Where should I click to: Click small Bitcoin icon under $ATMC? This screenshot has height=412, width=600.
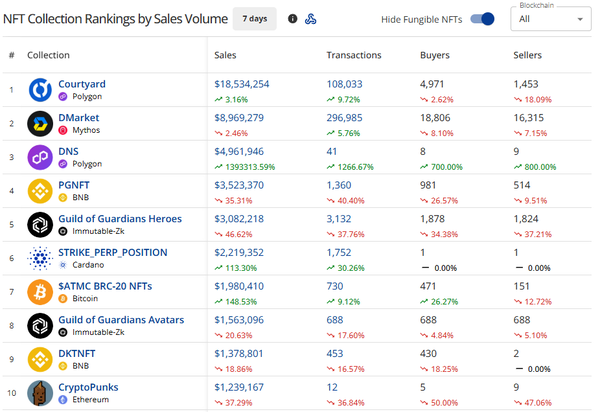click(x=63, y=298)
